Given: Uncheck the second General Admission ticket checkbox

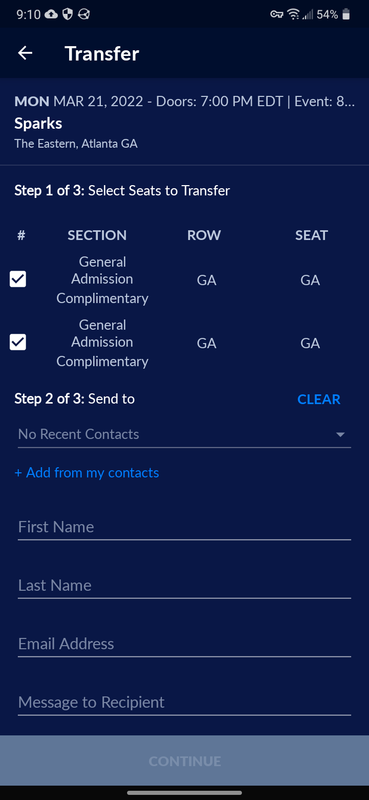Looking at the screenshot, I should pos(18,342).
